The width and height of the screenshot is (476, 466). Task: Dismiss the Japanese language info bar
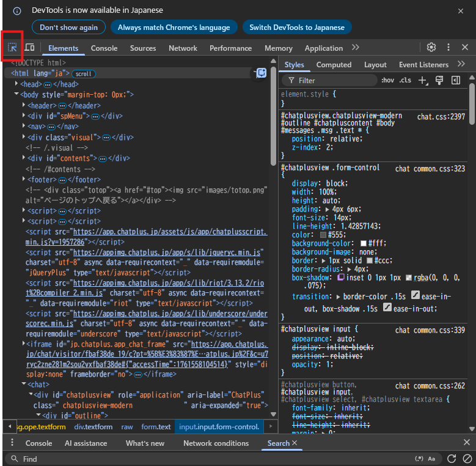pos(461,11)
